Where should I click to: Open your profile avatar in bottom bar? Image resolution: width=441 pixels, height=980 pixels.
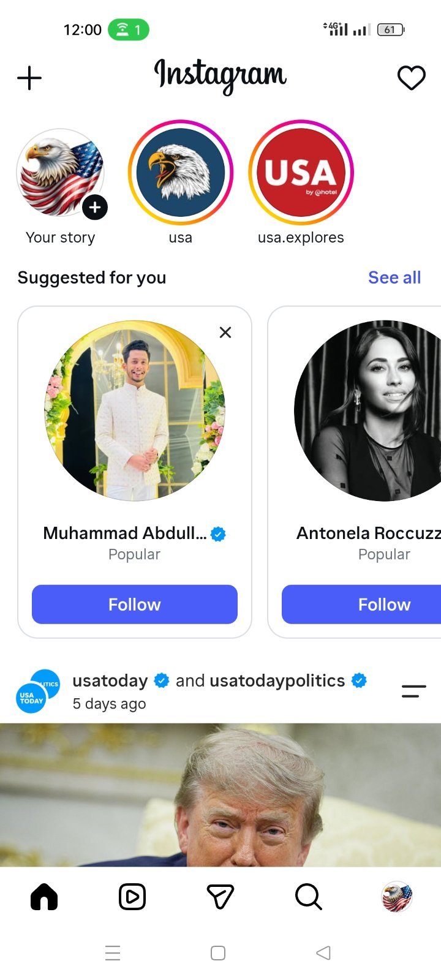coord(397,897)
